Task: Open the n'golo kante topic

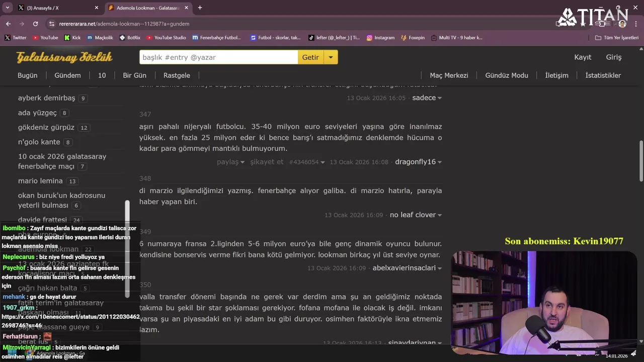Action: click(39, 142)
